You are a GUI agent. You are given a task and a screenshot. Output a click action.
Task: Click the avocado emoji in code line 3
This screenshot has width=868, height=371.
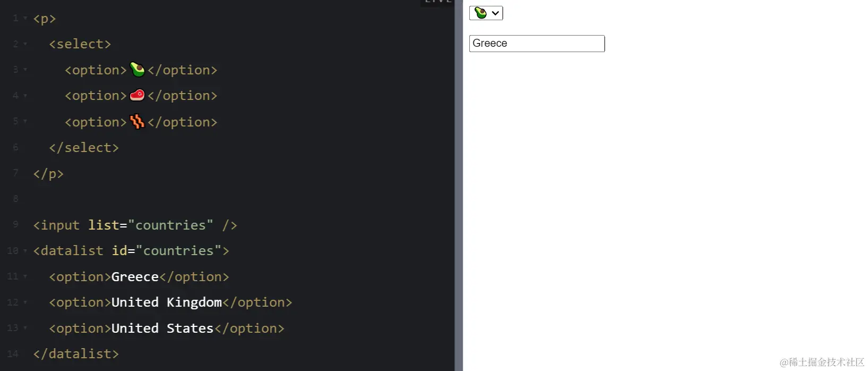137,70
